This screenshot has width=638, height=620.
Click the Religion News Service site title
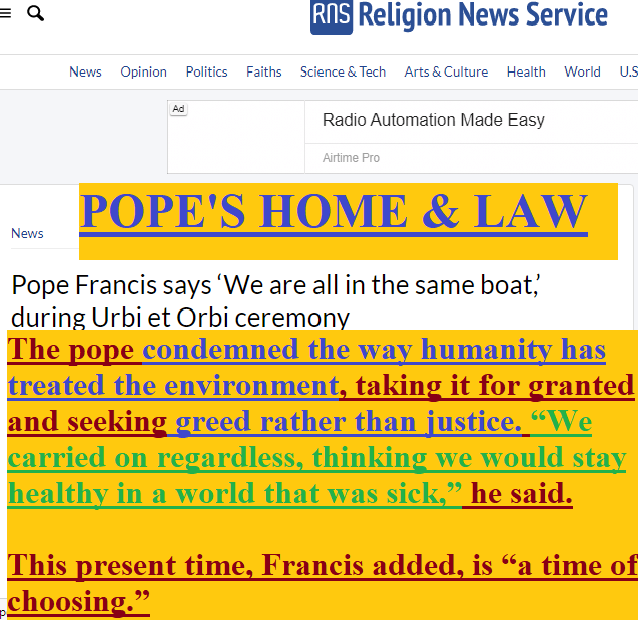click(483, 15)
